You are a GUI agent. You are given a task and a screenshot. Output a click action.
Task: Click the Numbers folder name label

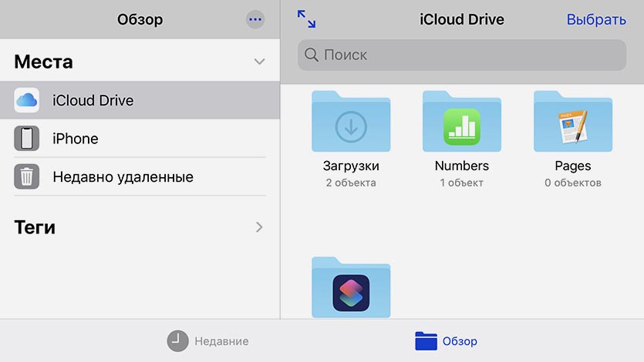pyautogui.click(x=462, y=166)
